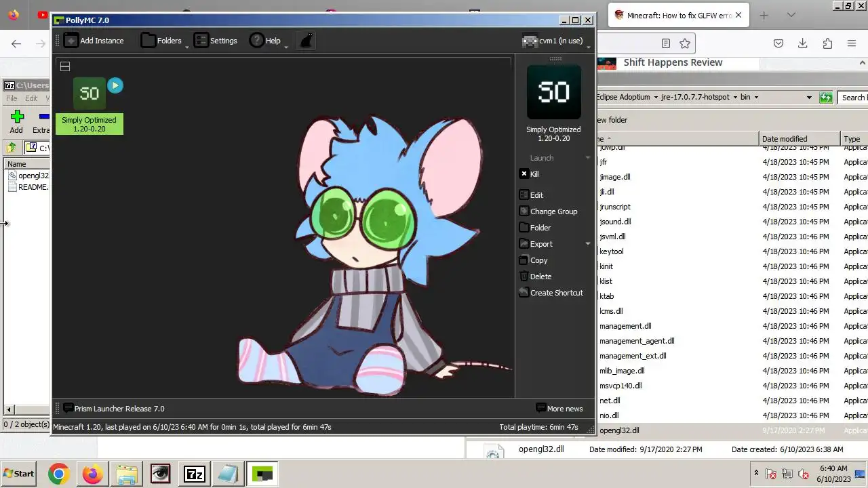Click the large SO instance icon in sidebar
Image resolution: width=868 pixels, height=488 pixels.
click(x=553, y=91)
